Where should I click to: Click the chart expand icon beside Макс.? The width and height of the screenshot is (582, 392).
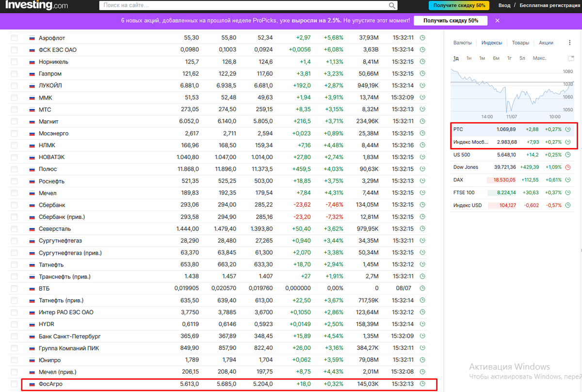571,58
